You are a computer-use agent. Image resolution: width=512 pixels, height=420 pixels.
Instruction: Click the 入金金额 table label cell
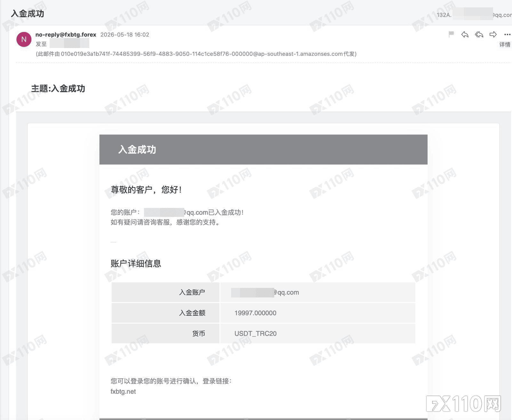point(165,313)
